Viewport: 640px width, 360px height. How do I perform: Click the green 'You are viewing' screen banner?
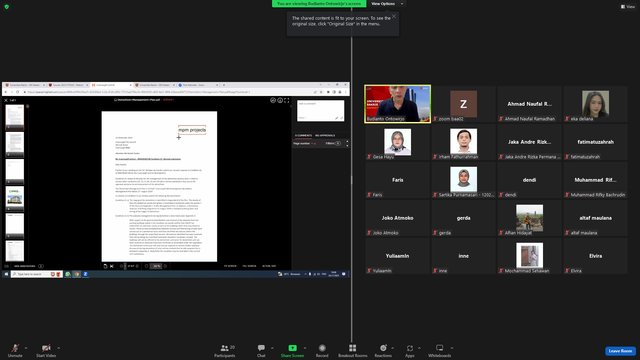[x=319, y=4]
